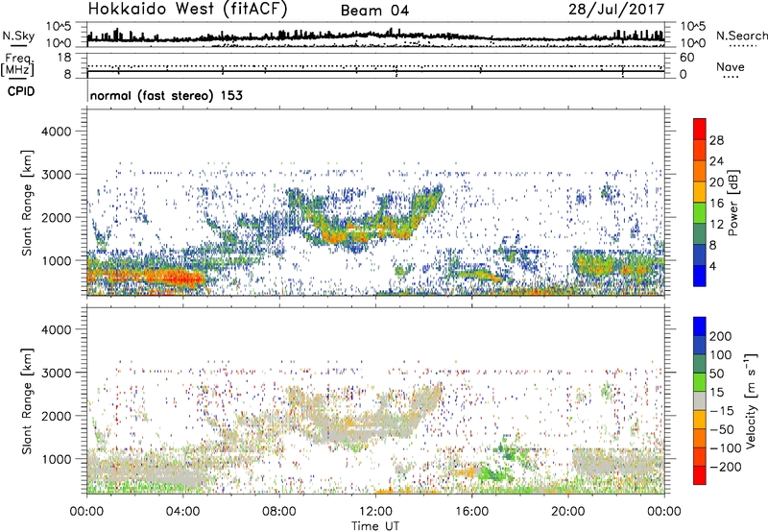Pick the blue bottom segment of the Power colorbar
This screenshot has width=768, height=532.
(700, 276)
